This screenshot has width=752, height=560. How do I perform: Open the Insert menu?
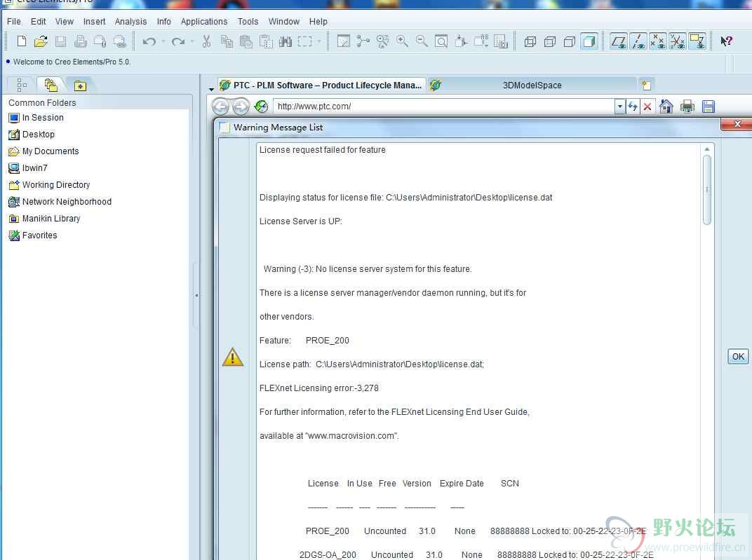point(94,22)
